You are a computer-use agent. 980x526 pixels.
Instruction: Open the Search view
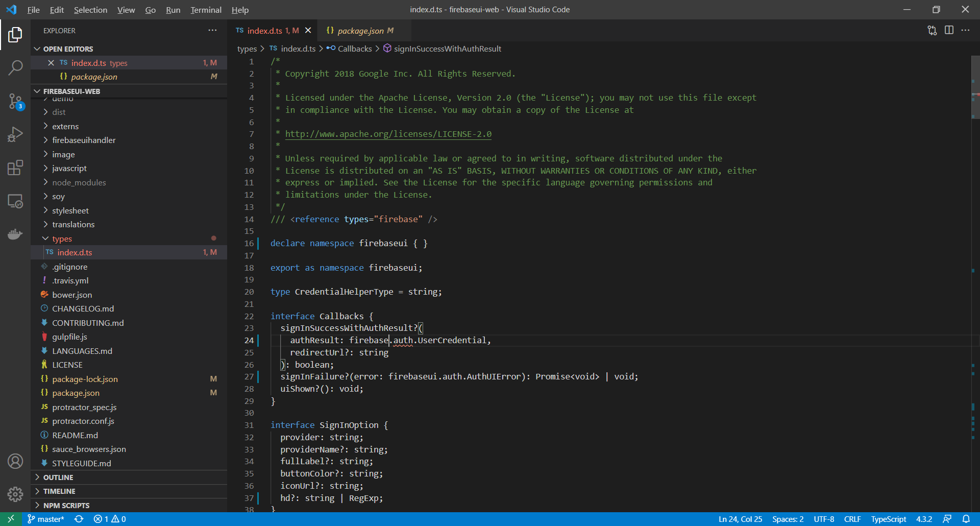point(15,68)
